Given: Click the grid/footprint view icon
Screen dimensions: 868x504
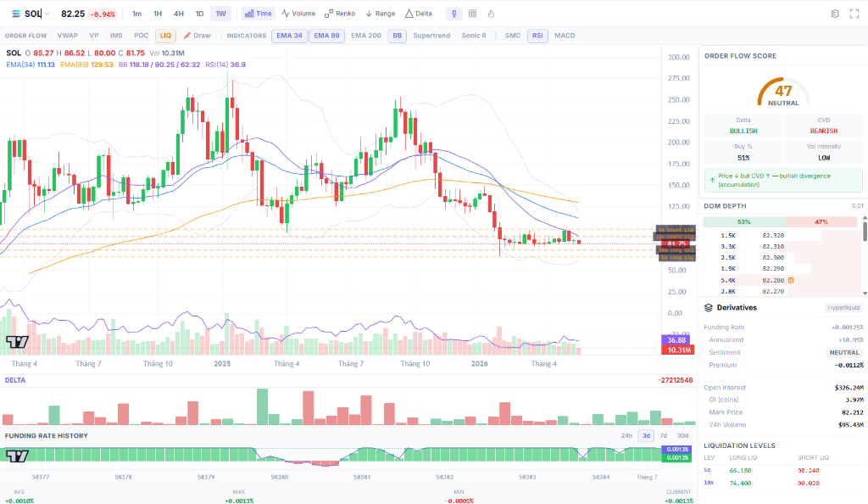Looking at the screenshot, I should (473, 14).
